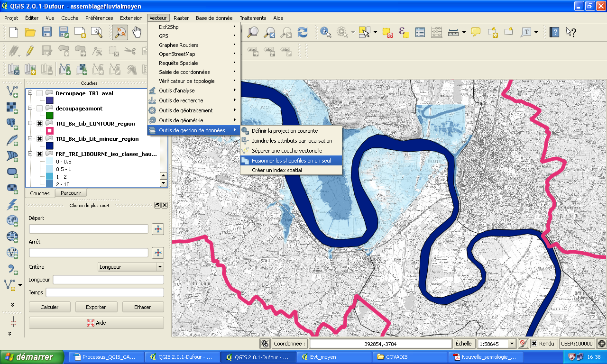607x364 pixels.
Task: Hide the TRI_Bx_Lib_Lit_mineur_region layer
Action: (40, 139)
